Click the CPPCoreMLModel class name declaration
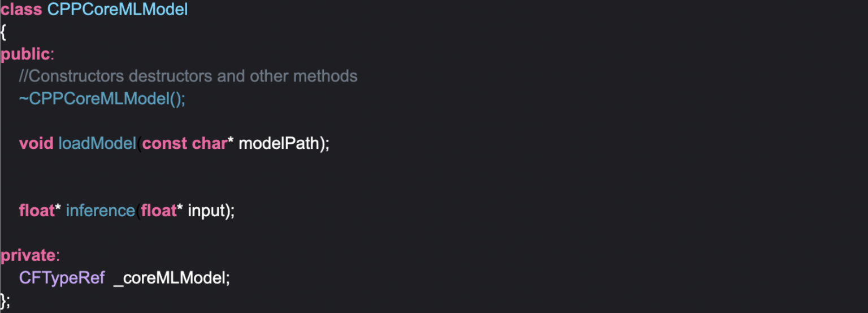The height and width of the screenshot is (313, 868). click(x=118, y=10)
